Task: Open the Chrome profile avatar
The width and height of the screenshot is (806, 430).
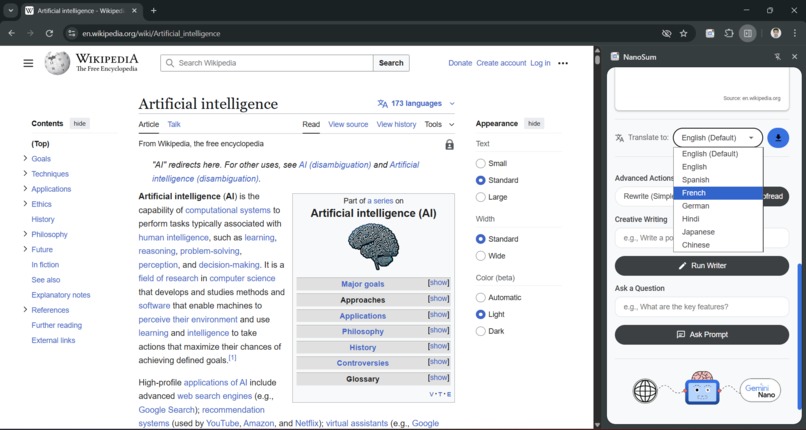Action: click(776, 33)
